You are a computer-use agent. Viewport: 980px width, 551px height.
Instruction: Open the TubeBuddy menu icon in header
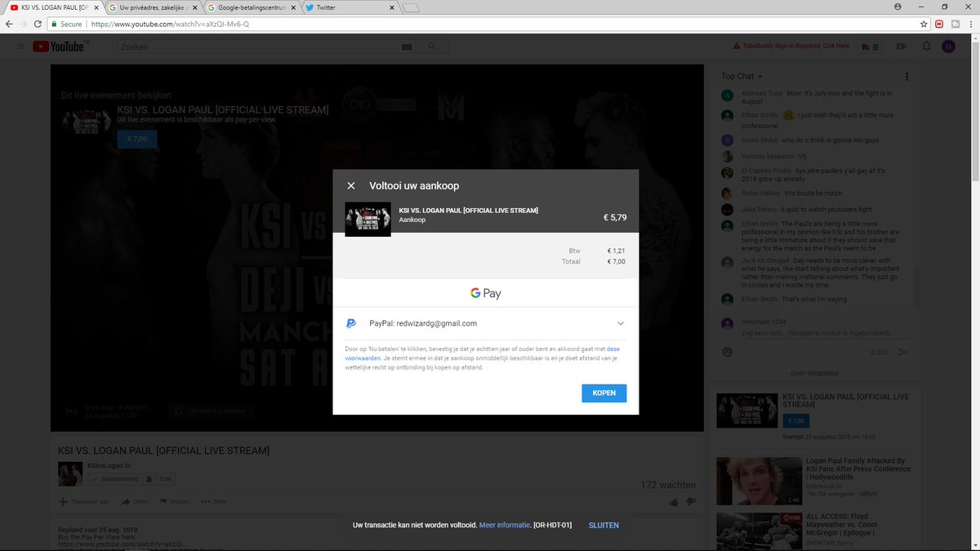coord(871,47)
